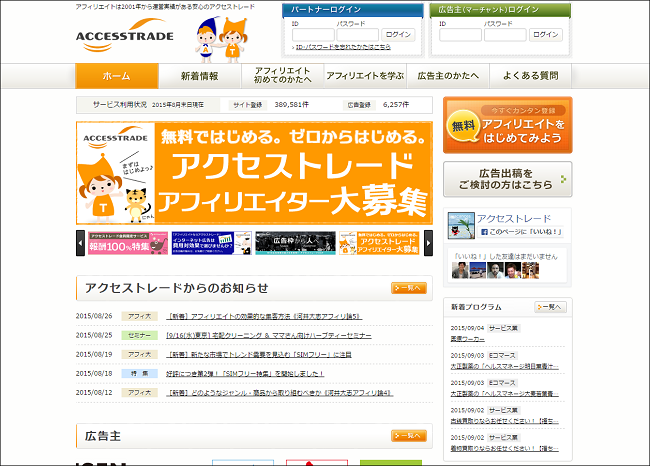Click the セミナー category tag
Viewport: 650px width, 466px height.
[139, 335]
